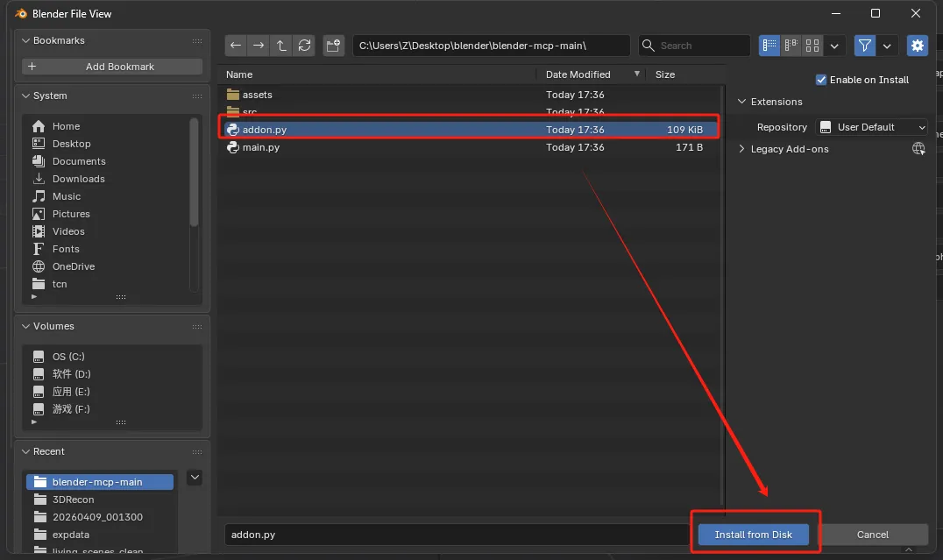This screenshot has height=560, width=943.
Task: Click System list vertical scrollbar
Action: coord(194,173)
